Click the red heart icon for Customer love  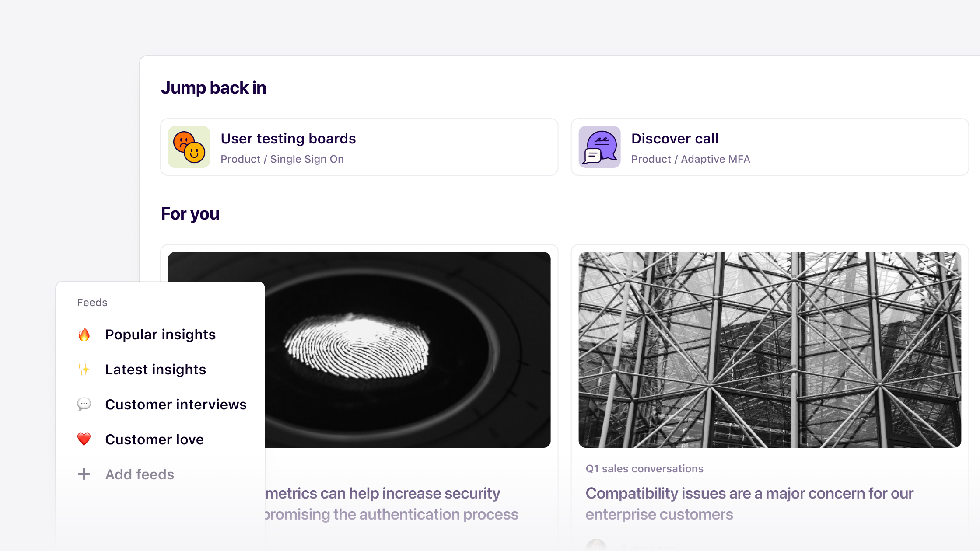pyautogui.click(x=84, y=439)
